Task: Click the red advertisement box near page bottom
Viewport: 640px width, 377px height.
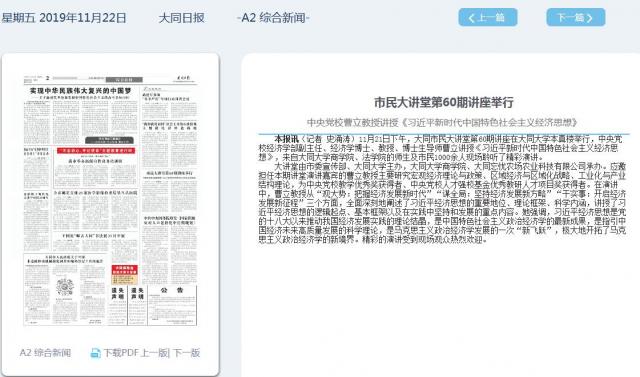Action: click(124, 275)
